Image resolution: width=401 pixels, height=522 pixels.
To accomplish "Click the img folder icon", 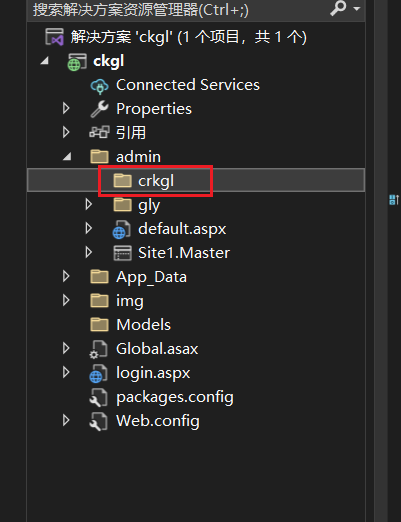I will point(99,300).
